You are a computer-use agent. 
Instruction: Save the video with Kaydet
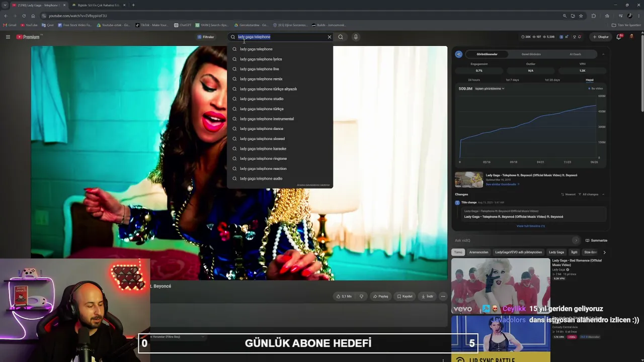click(405, 296)
